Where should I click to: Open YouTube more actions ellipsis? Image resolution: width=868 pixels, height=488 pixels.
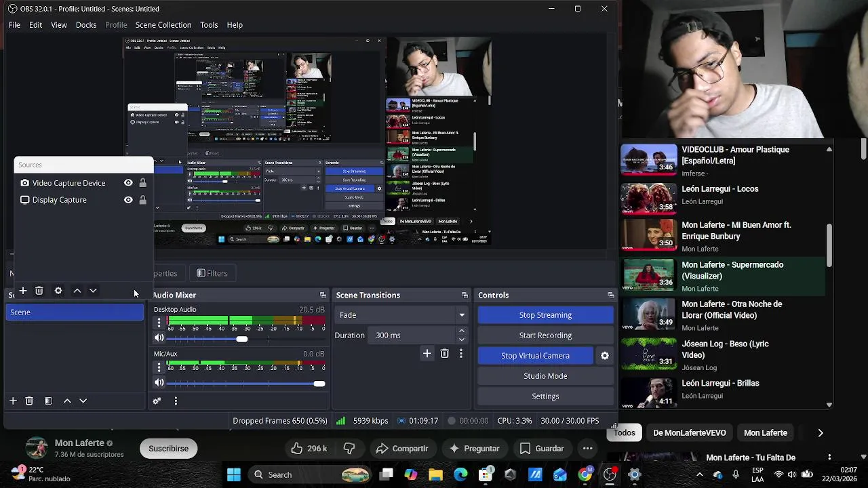(x=588, y=448)
